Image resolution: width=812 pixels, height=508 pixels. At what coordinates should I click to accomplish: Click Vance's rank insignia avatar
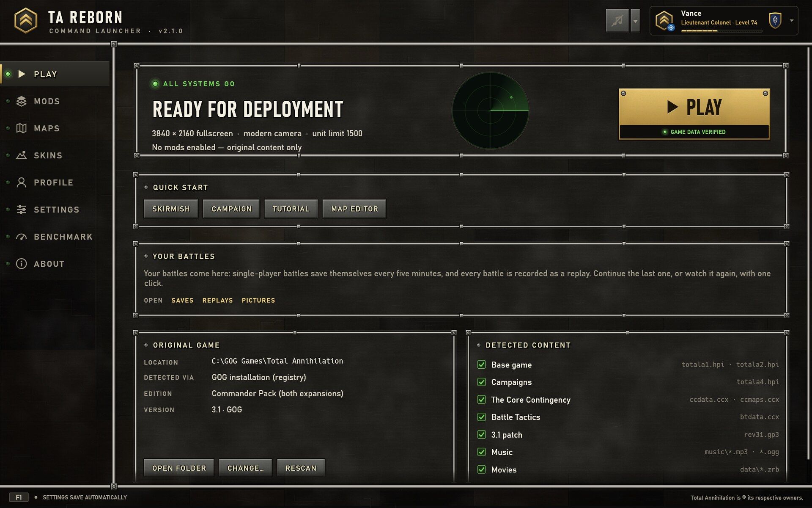tap(664, 20)
